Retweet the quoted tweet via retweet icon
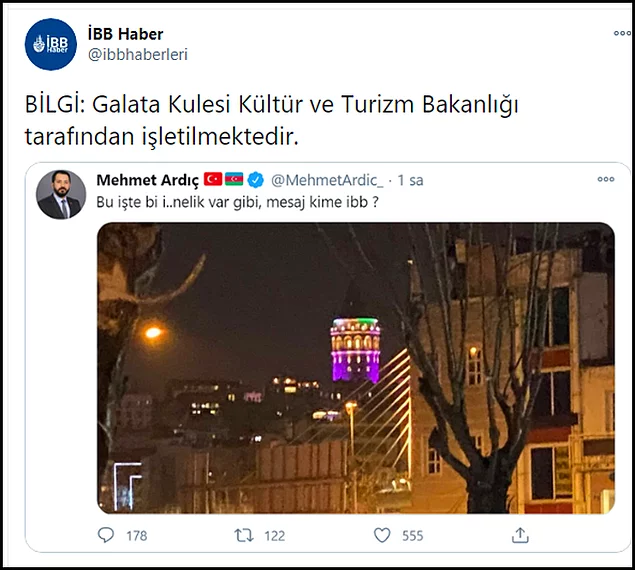This screenshot has width=635, height=570. click(244, 535)
